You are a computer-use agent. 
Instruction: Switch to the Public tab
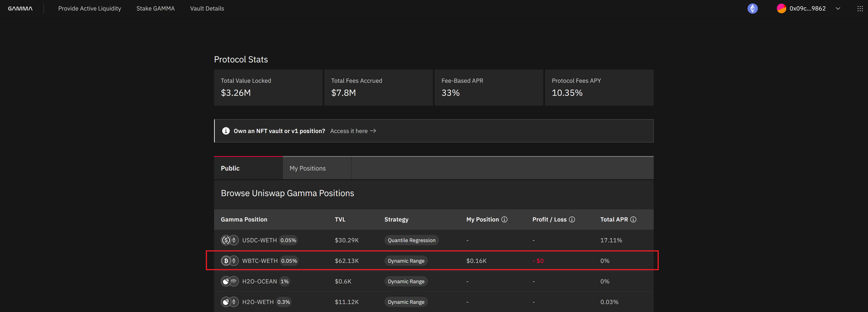click(x=248, y=168)
